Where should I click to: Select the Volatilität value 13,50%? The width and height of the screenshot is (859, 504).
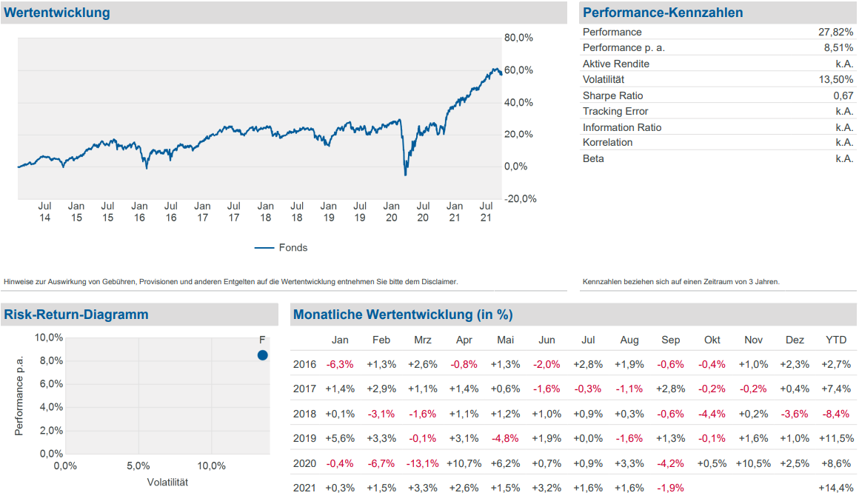[x=838, y=80]
